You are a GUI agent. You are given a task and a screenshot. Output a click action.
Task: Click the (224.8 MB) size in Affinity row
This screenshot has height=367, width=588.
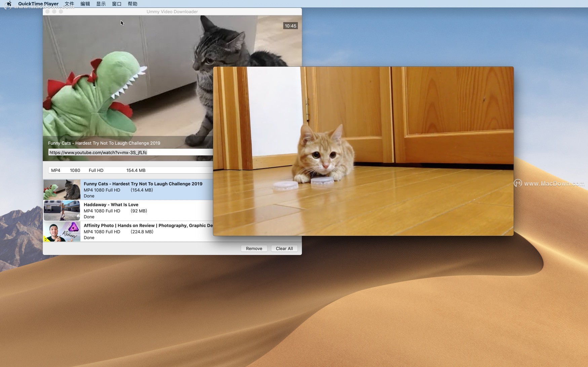click(142, 232)
